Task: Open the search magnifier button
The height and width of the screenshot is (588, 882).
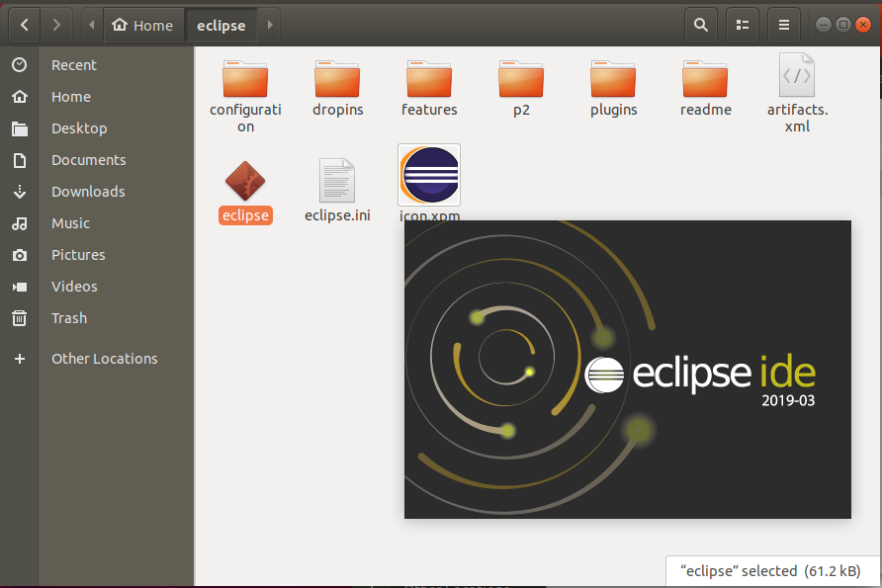Action: click(701, 25)
